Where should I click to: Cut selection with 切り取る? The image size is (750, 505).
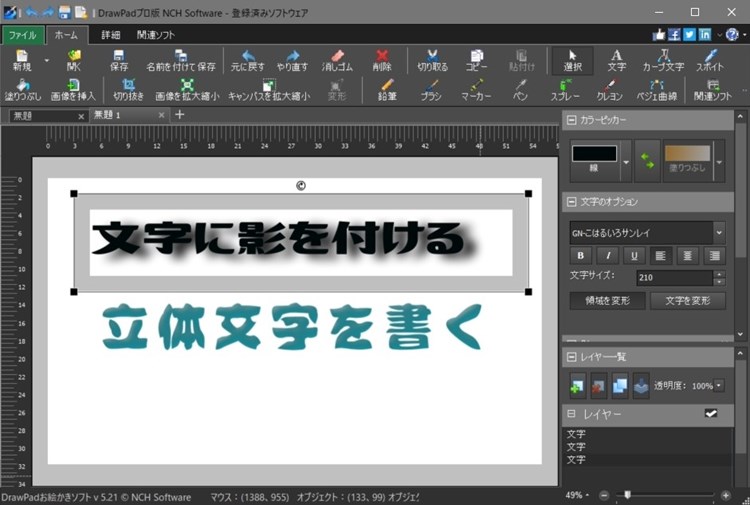(x=432, y=60)
